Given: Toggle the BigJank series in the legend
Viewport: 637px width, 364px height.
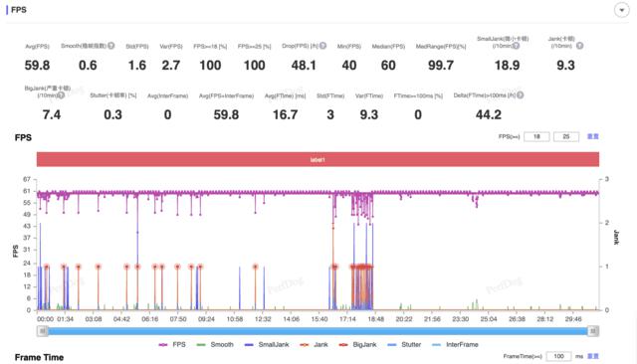Looking at the screenshot, I should tap(357, 344).
